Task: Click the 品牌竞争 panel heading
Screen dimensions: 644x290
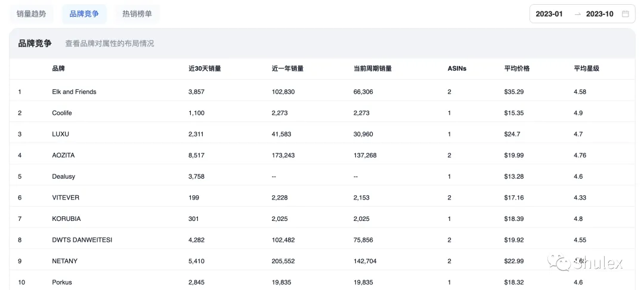Action: click(x=35, y=43)
